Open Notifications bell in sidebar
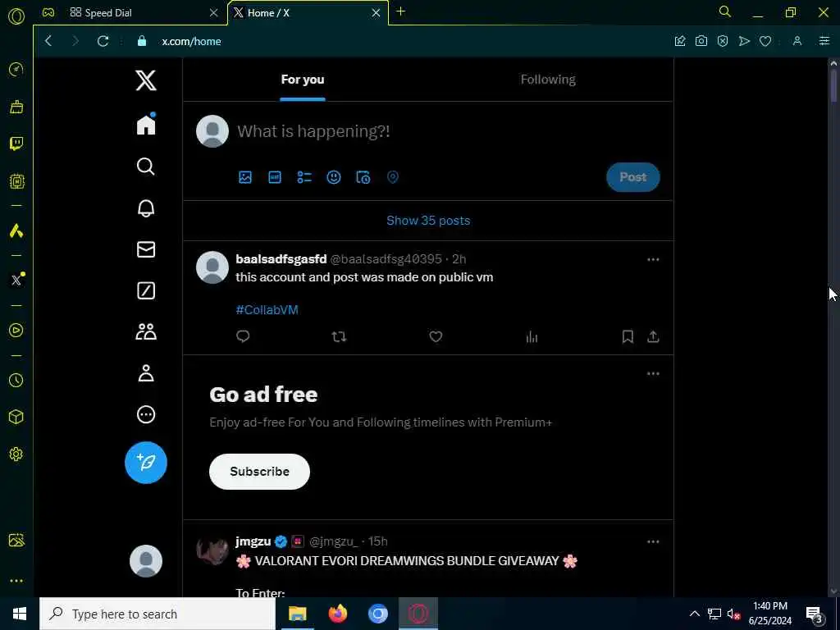840x630 pixels. click(146, 208)
